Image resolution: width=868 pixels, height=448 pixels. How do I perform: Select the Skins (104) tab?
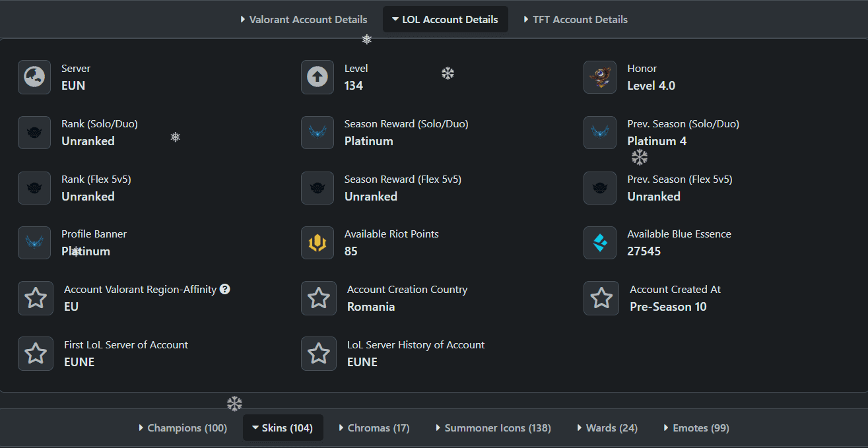pos(283,428)
